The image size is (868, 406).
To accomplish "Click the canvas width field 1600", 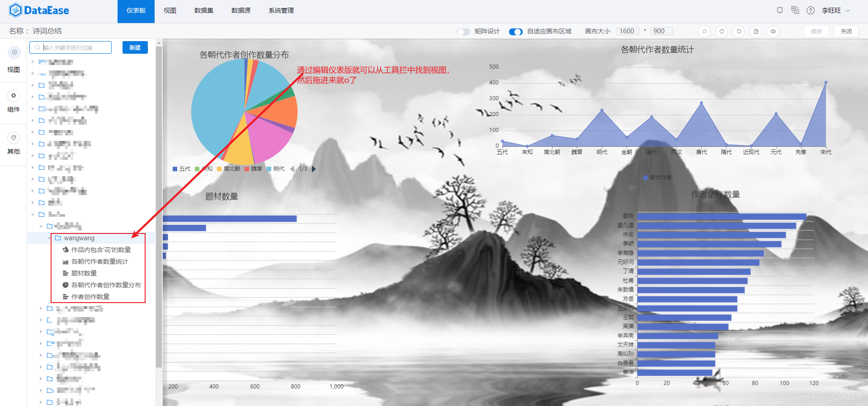I will coord(627,31).
